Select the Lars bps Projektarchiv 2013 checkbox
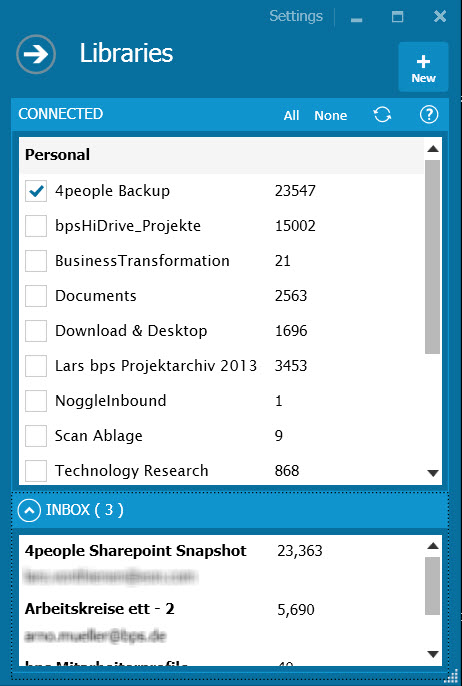The height and width of the screenshot is (686, 462). coord(36,366)
